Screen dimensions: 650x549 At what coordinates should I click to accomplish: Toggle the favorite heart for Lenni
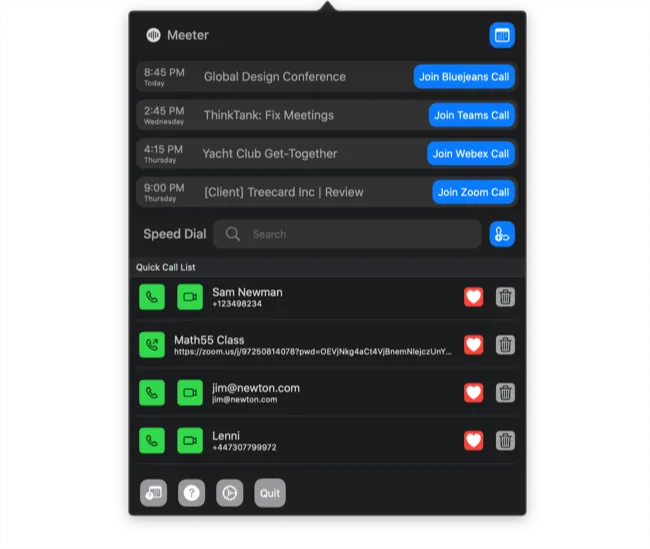coord(473,440)
